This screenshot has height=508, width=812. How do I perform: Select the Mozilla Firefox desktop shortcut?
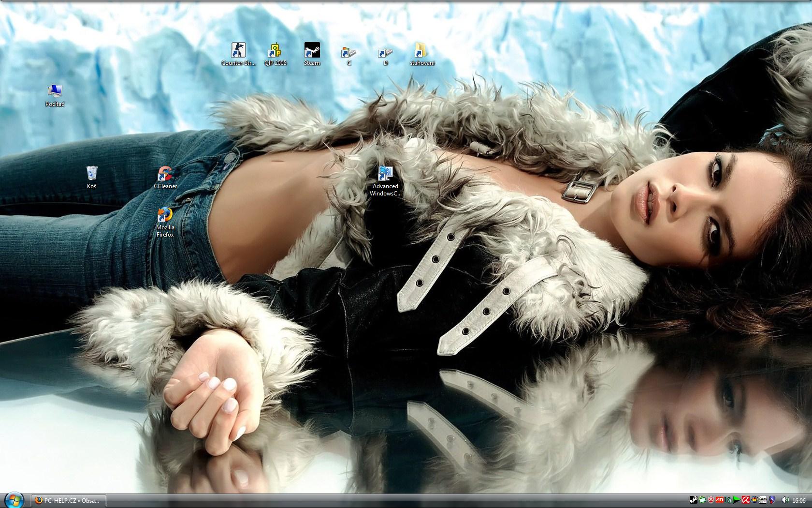point(165,214)
